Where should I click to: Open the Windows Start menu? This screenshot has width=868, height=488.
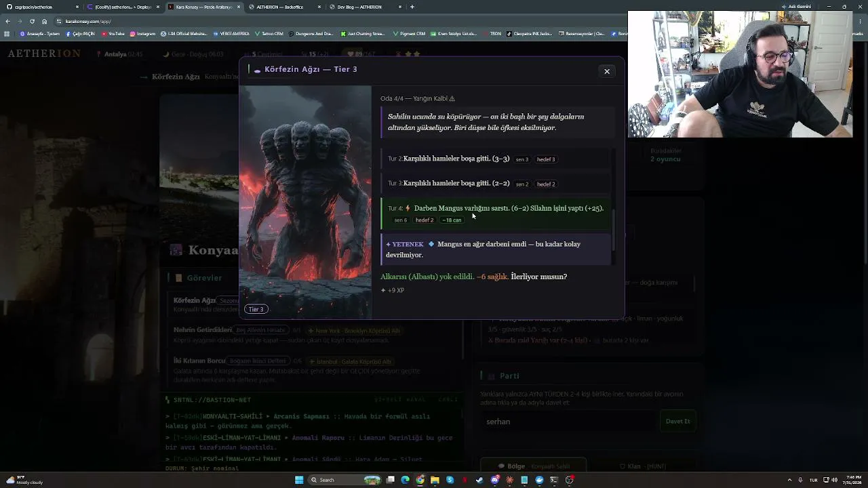pyautogui.click(x=299, y=480)
